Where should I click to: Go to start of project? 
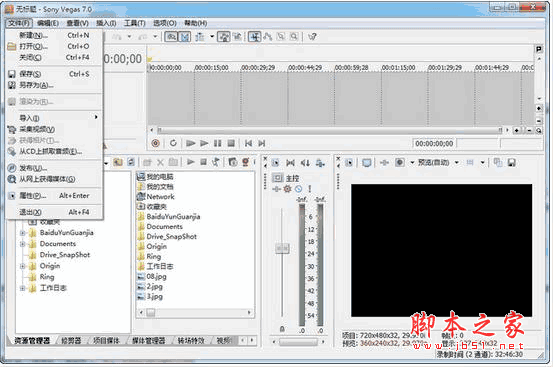(248, 143)
